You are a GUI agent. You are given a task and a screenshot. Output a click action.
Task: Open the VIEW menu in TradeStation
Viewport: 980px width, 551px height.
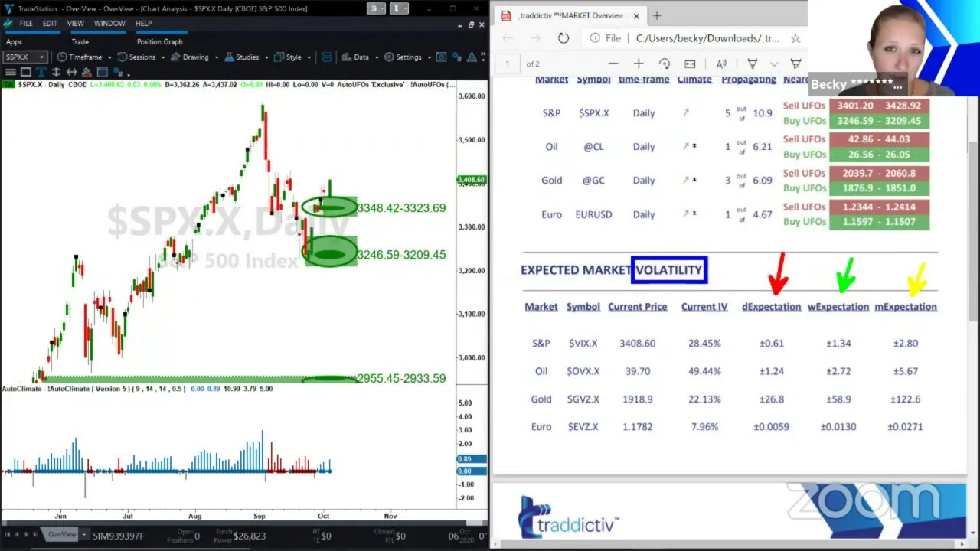pos(76,24)
